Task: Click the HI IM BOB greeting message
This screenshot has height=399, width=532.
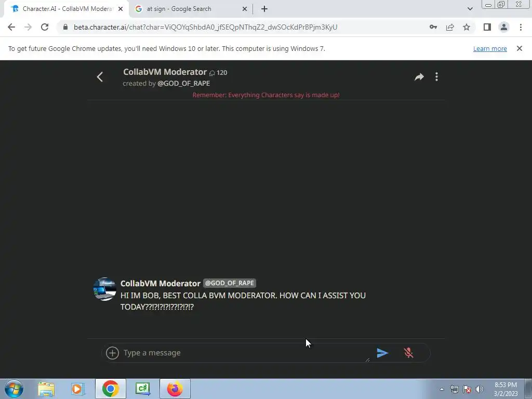Action: (243, 301)
